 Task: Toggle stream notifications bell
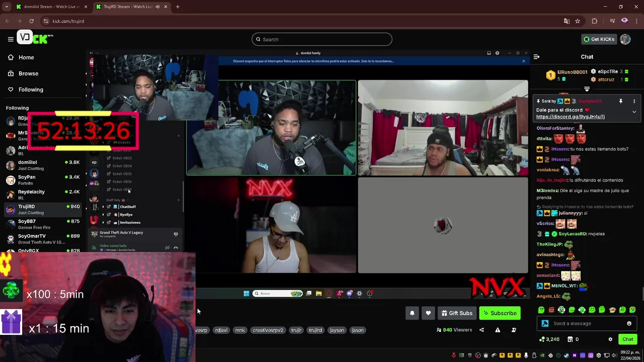(412, 313)
